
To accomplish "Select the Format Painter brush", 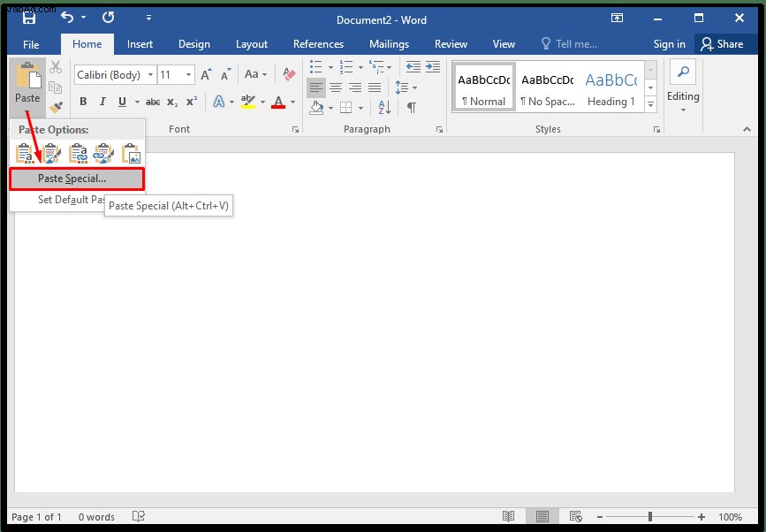I will pos(56,107).
